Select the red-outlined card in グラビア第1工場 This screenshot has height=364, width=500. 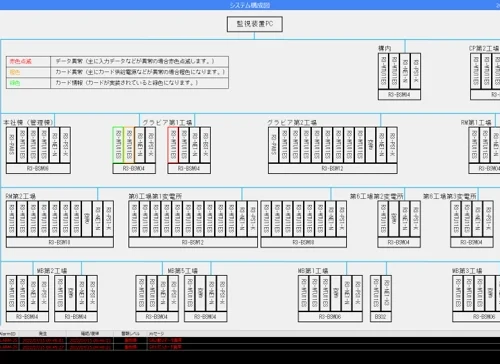pyautogui.click(x=173, y=145)
